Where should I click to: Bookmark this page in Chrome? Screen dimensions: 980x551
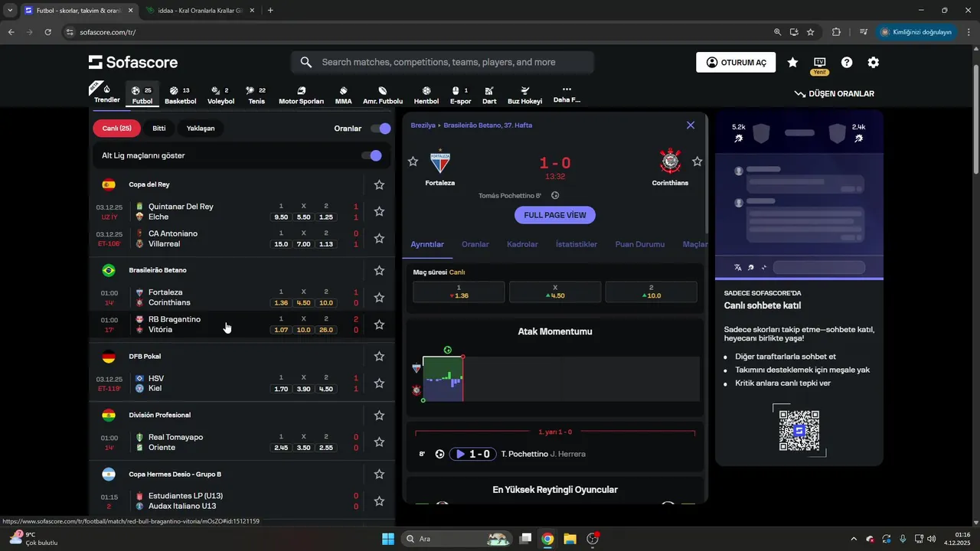click(811, 32)
